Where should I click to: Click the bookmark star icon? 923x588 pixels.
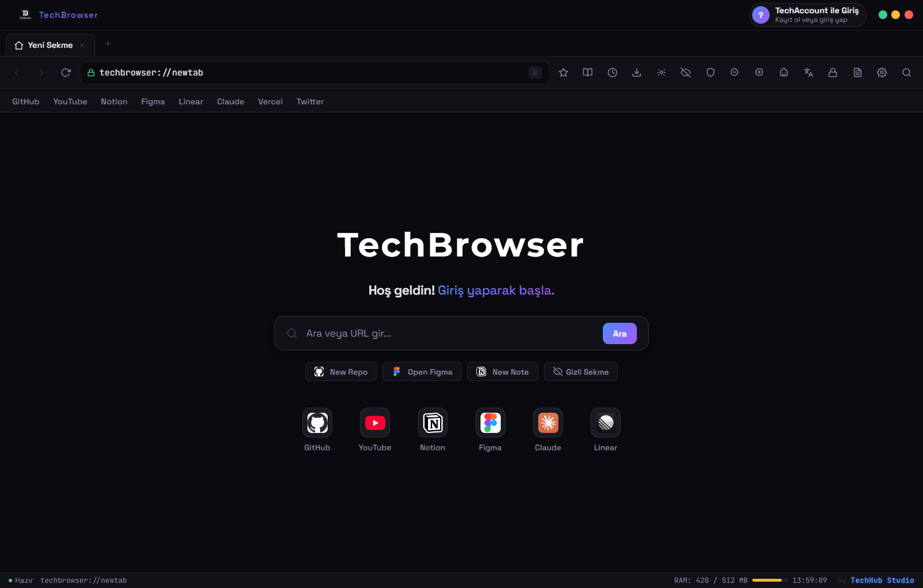click(564, 73)
